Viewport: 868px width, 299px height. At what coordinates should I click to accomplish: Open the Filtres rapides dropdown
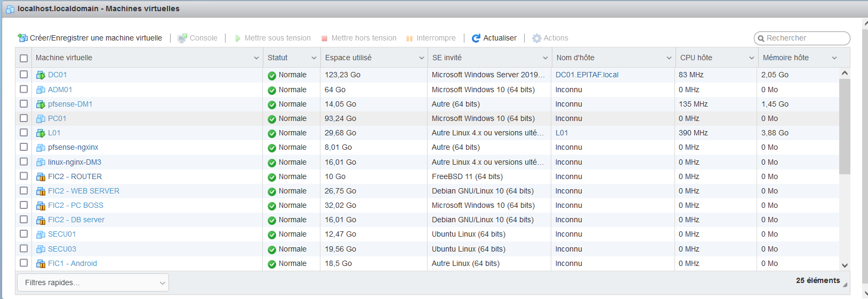pyautogui.click(x=93, y=282)
